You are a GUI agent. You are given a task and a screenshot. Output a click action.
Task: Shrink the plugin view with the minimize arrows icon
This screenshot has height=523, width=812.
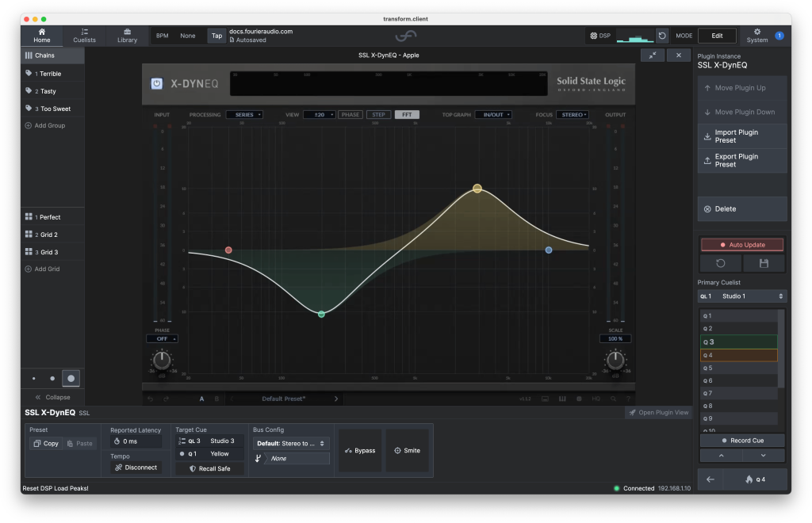point(652,55)
